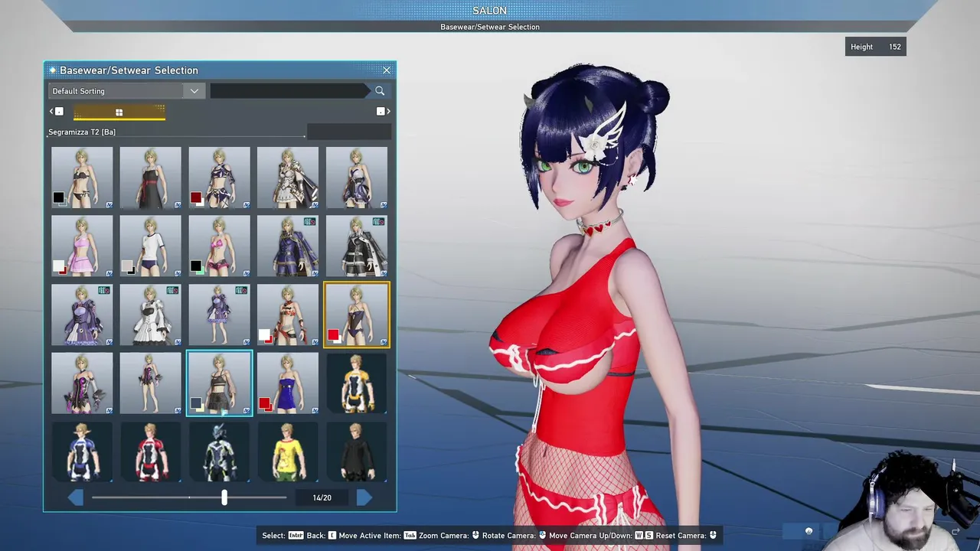Click the Height 152 indicator
980x551 pixels.
pyautogui.click(x=876, y=47)
